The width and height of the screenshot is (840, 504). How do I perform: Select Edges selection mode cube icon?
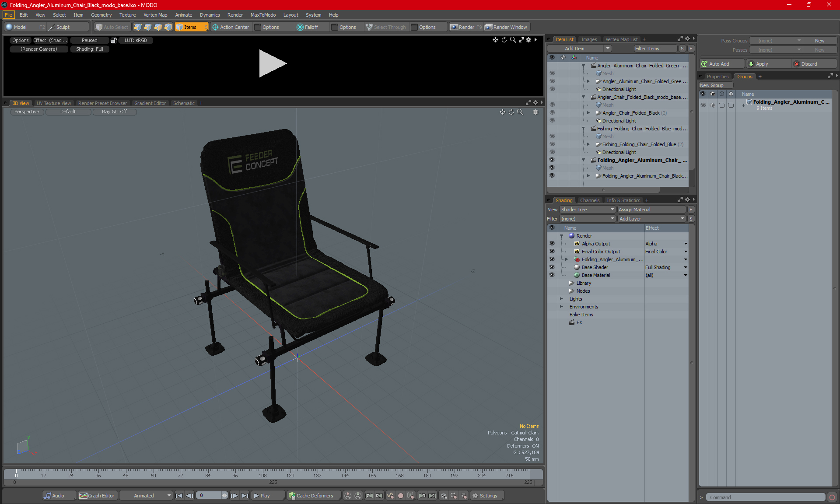[x=148, y=27]
